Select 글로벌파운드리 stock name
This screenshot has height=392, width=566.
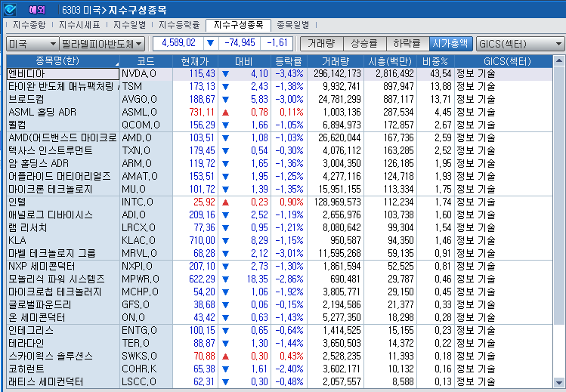(x=40, y=305)
